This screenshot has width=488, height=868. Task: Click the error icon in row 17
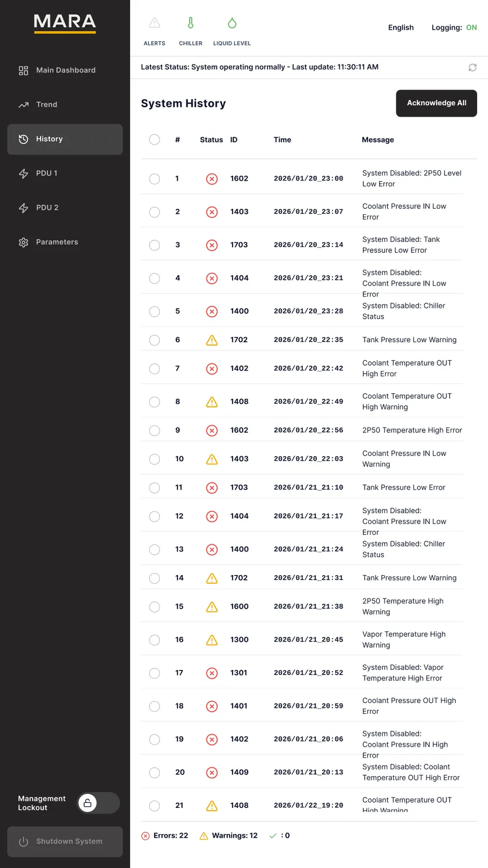click(212, 673)
